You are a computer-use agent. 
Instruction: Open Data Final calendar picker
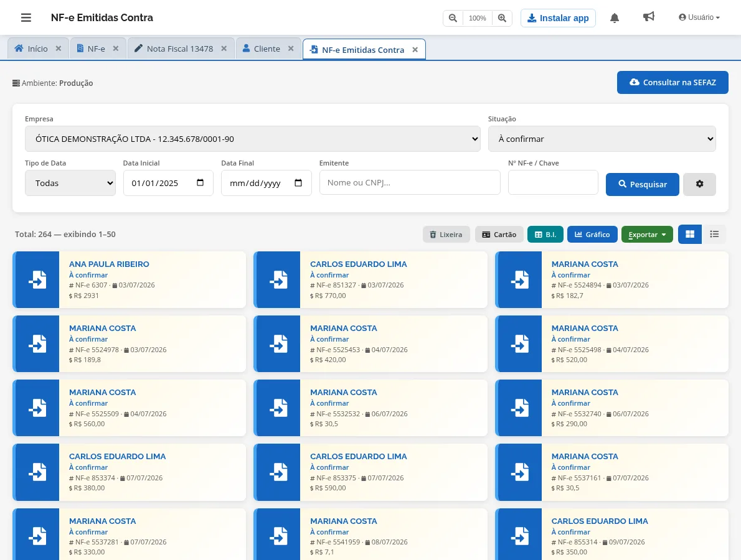point(298,183)
